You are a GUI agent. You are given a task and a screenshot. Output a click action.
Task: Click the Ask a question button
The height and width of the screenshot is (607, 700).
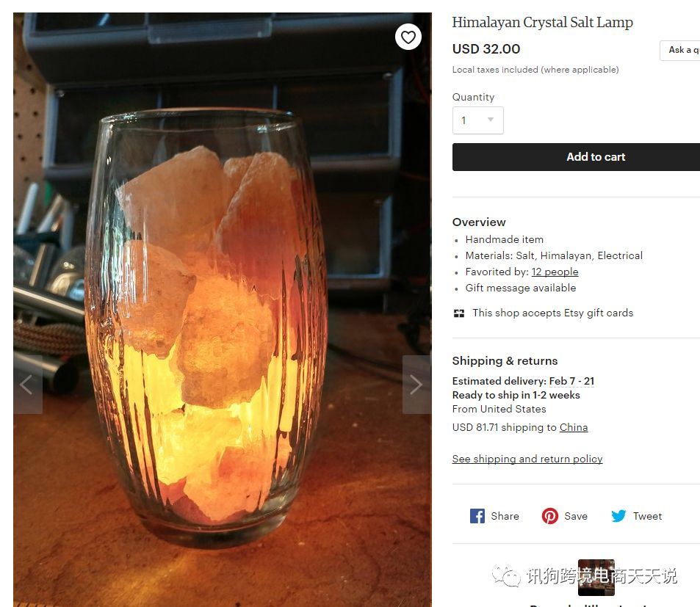click(680, 50)
